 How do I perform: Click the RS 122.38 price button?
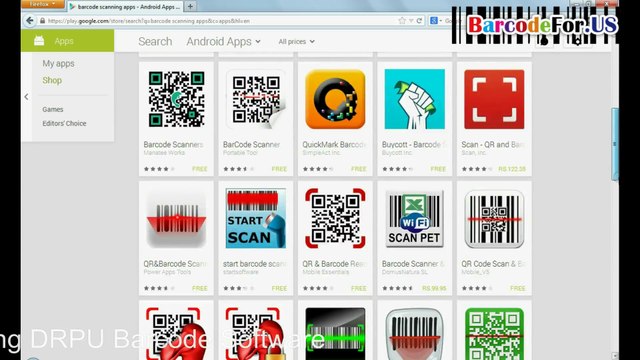(512, 169)
